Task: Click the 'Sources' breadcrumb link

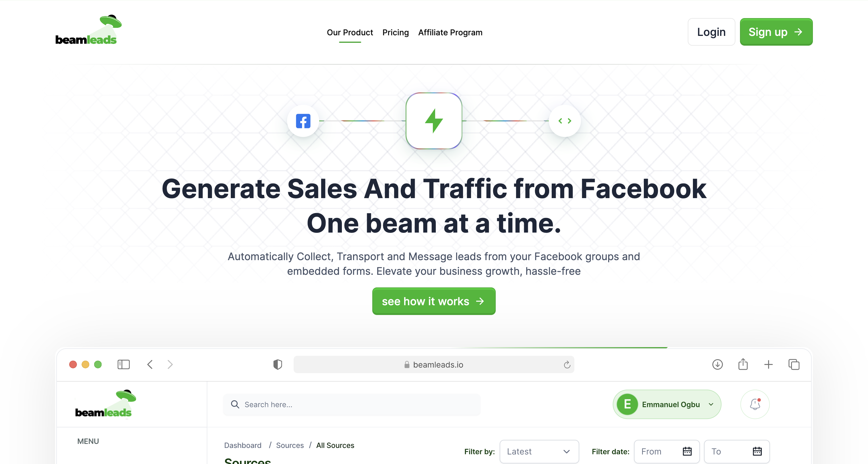Action: (290, 445)
